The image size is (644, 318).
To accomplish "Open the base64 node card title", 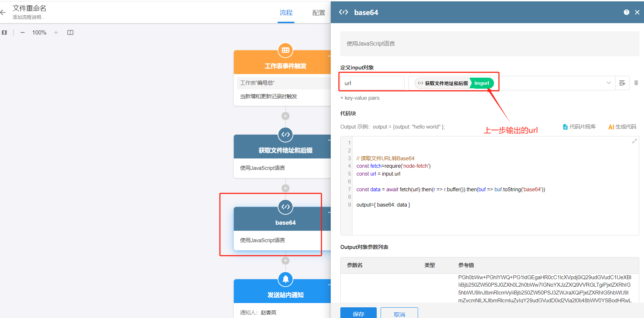I will point(285,223).
